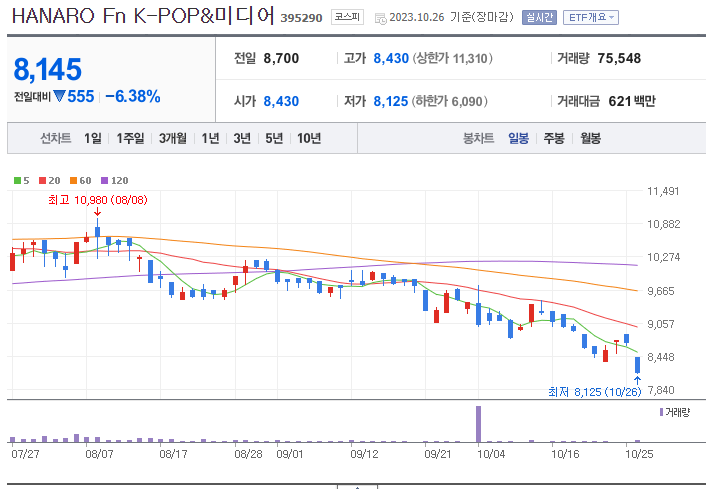Click the last blue candlestick on 10/26
The image size is (706, 489).
click(637, 365)
